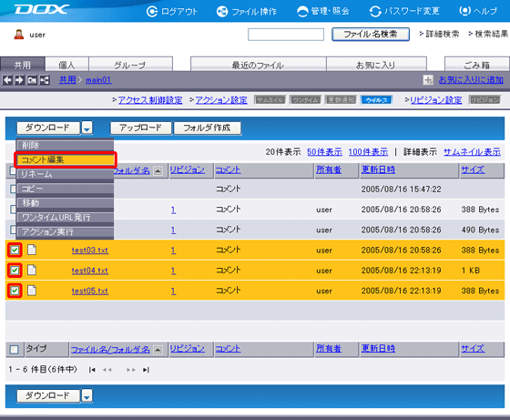510x420 pixels.
Task: Focus the file name search field
Action: click(286, 34)
